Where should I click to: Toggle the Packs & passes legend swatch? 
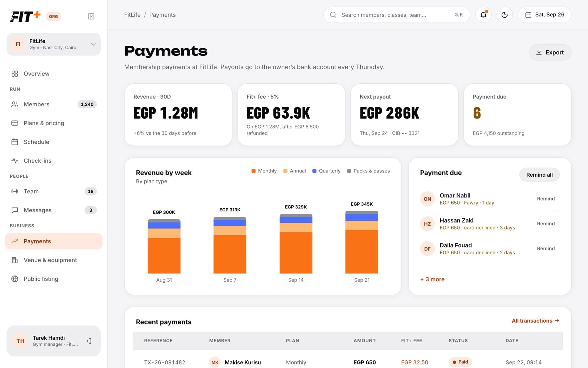pos(349,171)
